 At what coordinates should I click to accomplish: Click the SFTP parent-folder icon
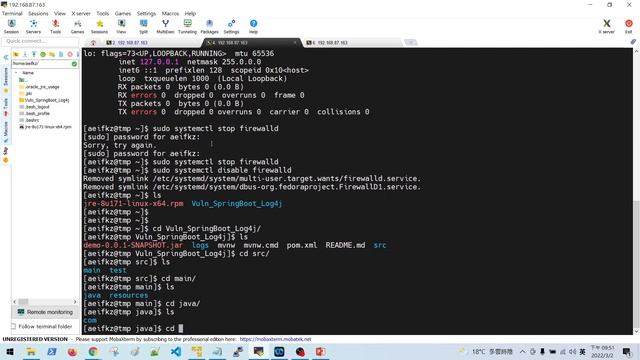click(x=16, y=54)
